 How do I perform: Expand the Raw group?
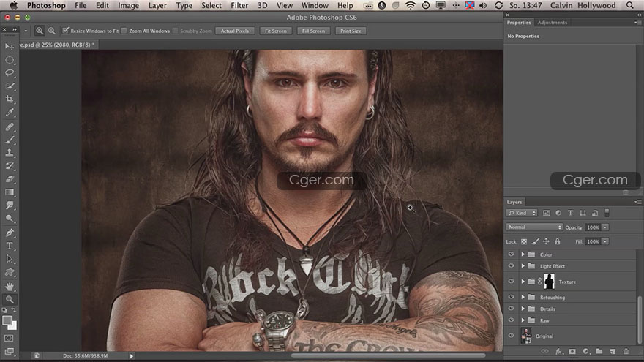[x=523, y=320]
